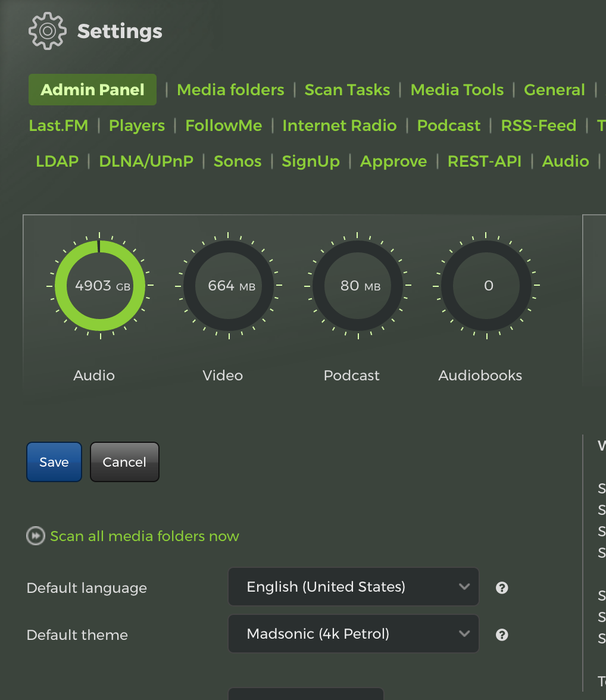
Task: Click the Audiobooks storage gauge
Action: pos(486,286)
